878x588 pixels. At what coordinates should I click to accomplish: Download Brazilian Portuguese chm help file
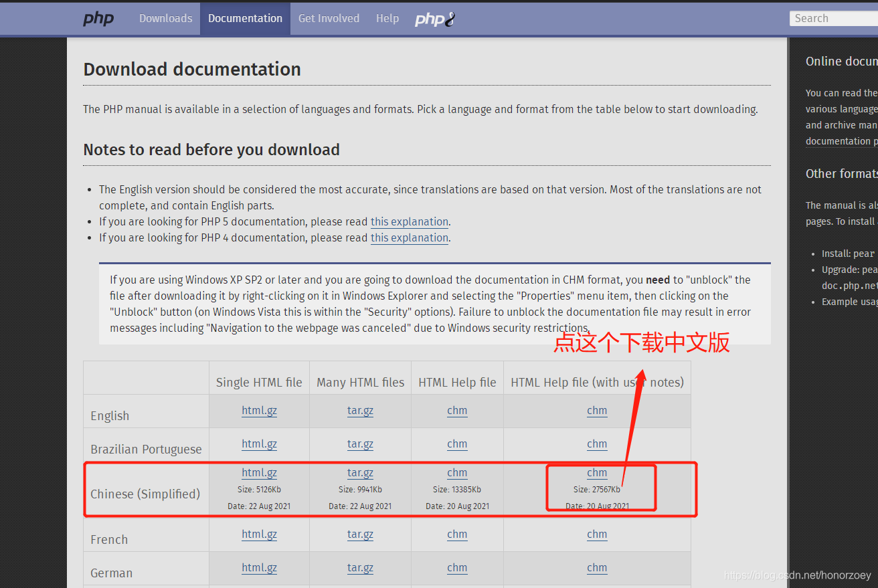click(x=457, y=444)
